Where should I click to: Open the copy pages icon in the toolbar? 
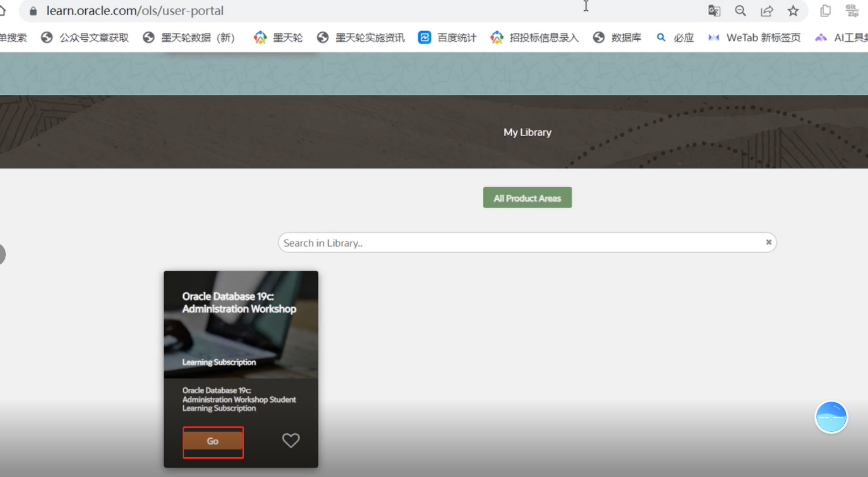(x=825, y=11)
